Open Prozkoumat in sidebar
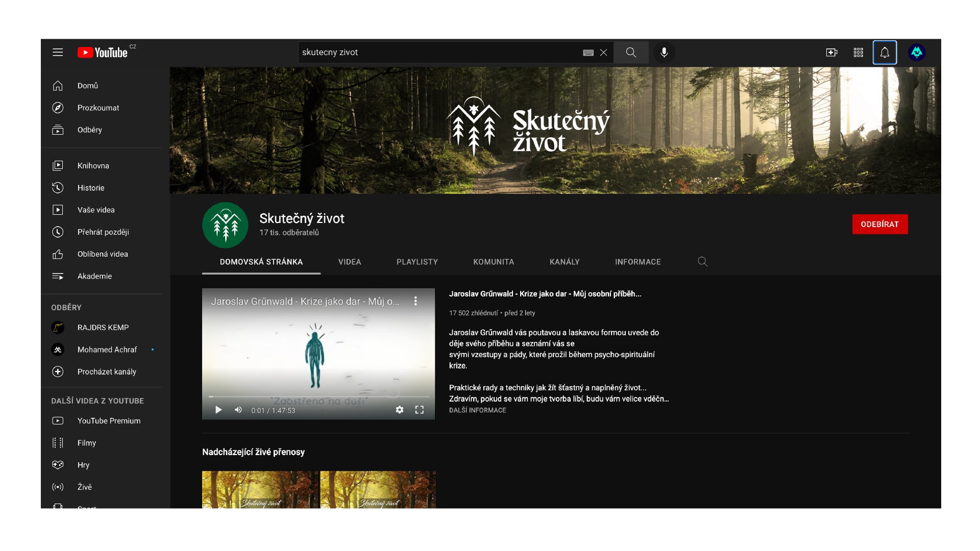The image size is (980, 551). pos(102,108)
